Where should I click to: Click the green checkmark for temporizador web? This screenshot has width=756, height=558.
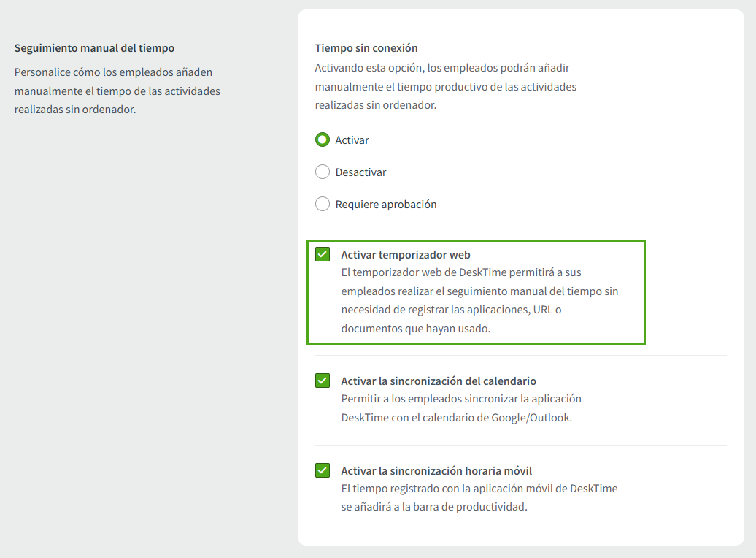pyautogui.click(x=322, y=254)
